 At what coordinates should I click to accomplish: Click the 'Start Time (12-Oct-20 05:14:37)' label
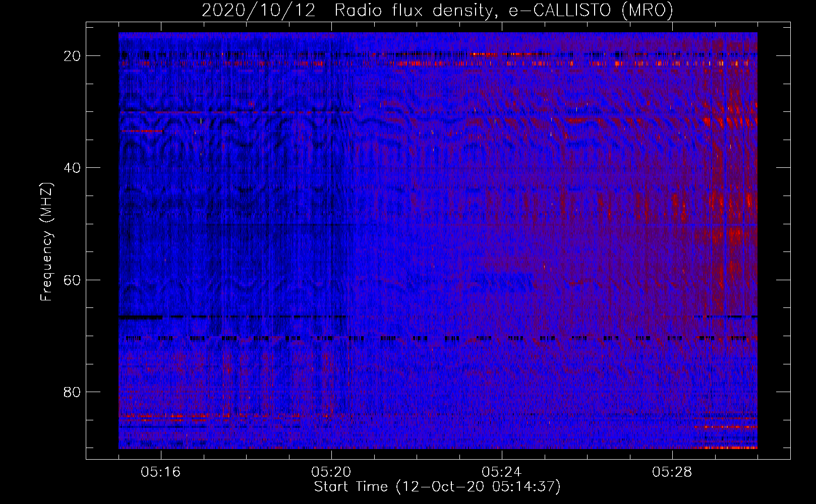click(x=437, y=487)
